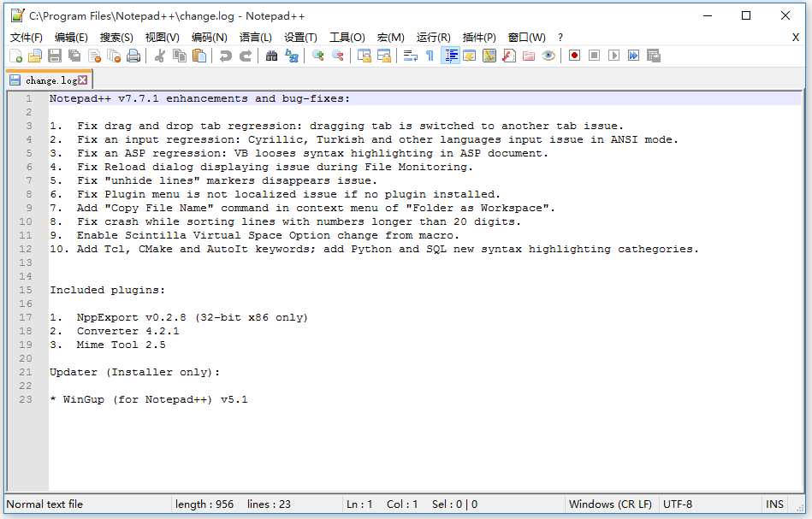This screenshot has height=519, width=812.
Task: Open the 宏(M) menu
Action: click(390, 38)
